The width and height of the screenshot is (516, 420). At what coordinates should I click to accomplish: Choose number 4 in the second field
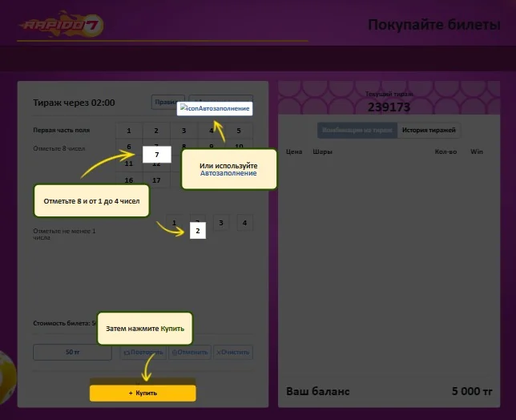245,223
